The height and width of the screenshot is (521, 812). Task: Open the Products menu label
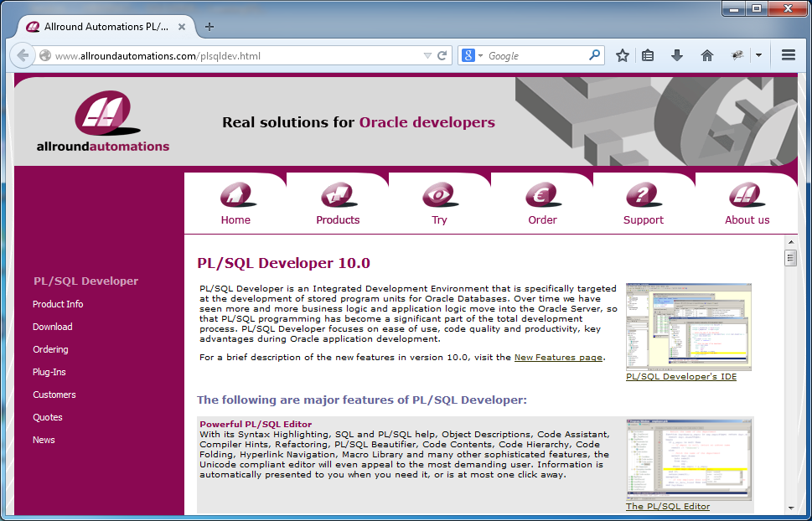coord(338,220)
